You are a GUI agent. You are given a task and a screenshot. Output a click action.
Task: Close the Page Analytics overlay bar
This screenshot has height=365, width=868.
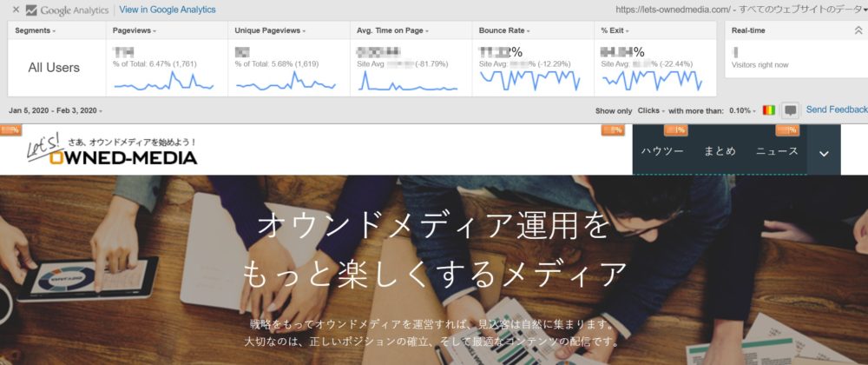pos(16,10)
